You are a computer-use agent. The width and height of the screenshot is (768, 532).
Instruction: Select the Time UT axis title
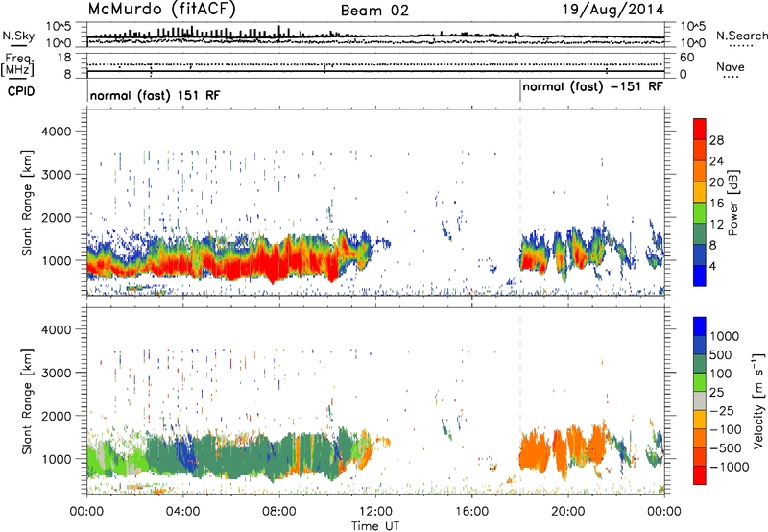[x=375, y=526]
